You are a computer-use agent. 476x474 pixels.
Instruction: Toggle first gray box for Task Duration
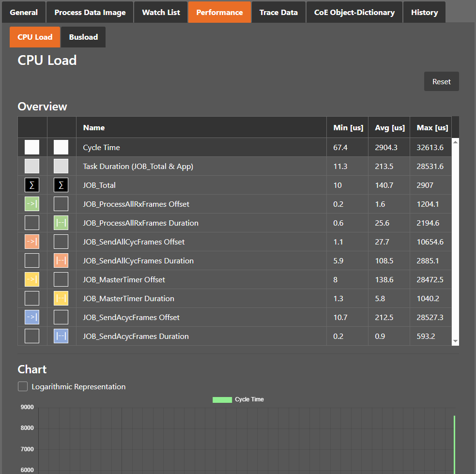click(32, 166)
